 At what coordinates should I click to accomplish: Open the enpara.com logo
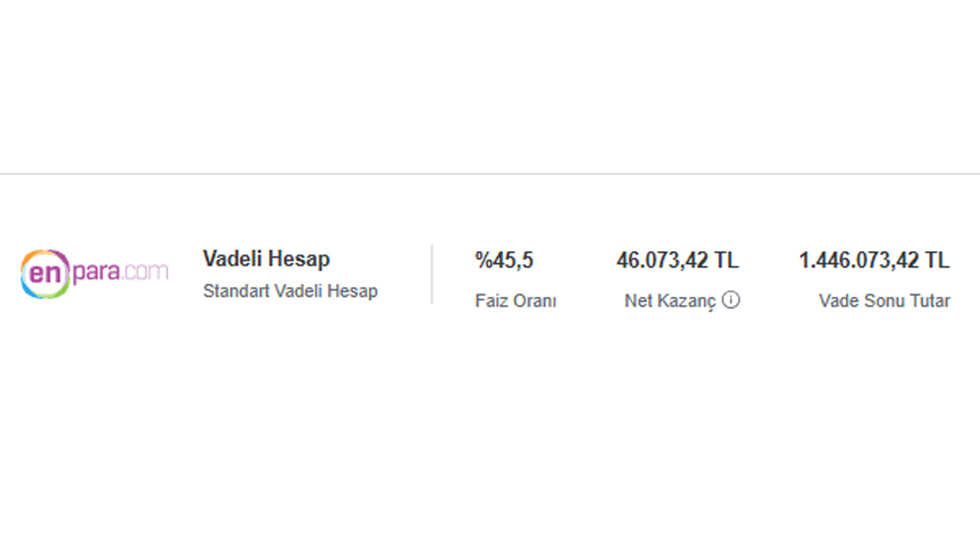(x=94, y=273)
